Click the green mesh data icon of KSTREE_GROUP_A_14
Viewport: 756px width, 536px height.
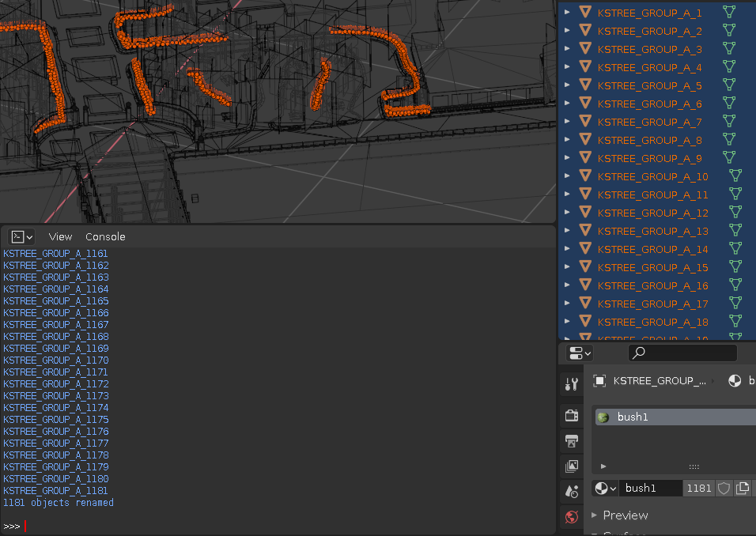point(735,249)
